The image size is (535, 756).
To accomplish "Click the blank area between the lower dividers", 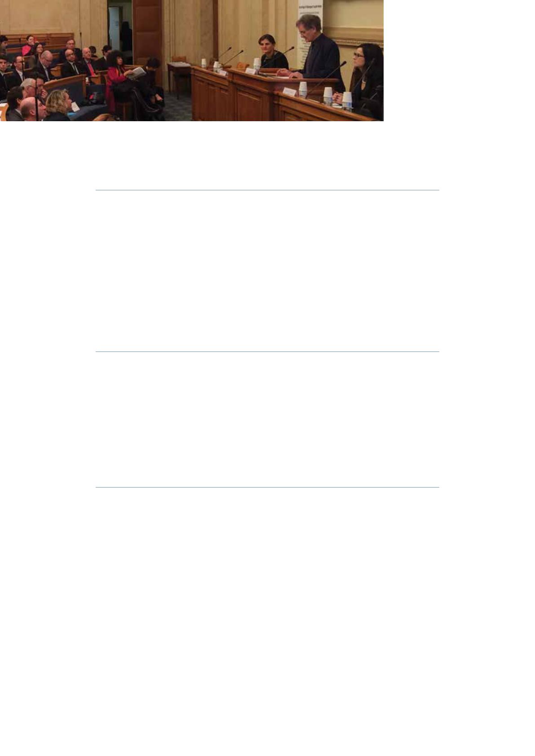I will pos(267,419).
